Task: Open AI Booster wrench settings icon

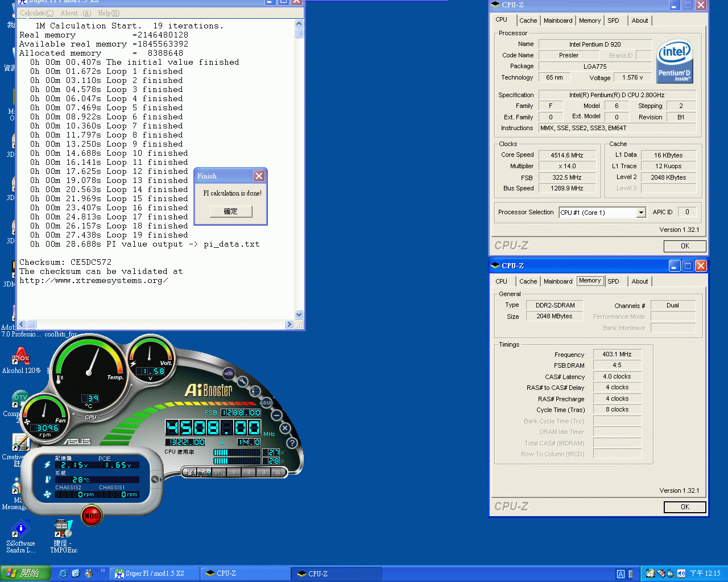Action: (243, 381)
